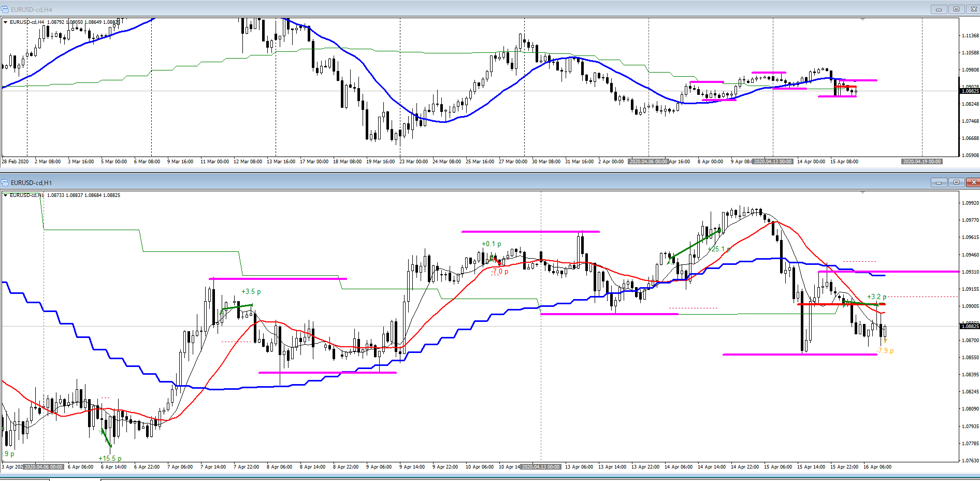Click the EURUSD-cd,H4 window title icon
980x481 pixels.
(x=5, y=9)
